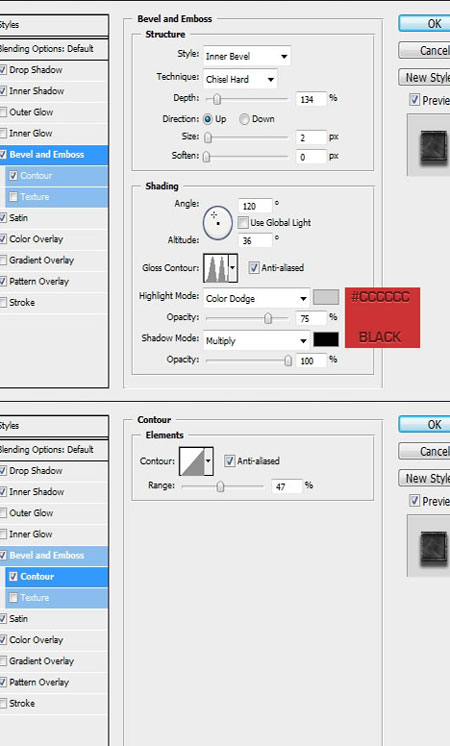Image resolution: width=450 pixels, height=746 pixels.
Task: Open the Shadow Mode black color swatch
Action: pyautogui.click(x=326, y=340)
